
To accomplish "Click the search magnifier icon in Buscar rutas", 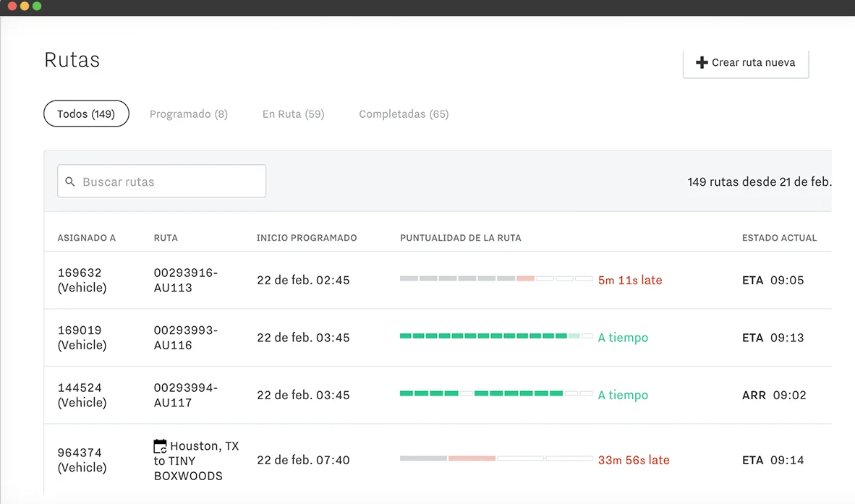I will coord(69,181).
